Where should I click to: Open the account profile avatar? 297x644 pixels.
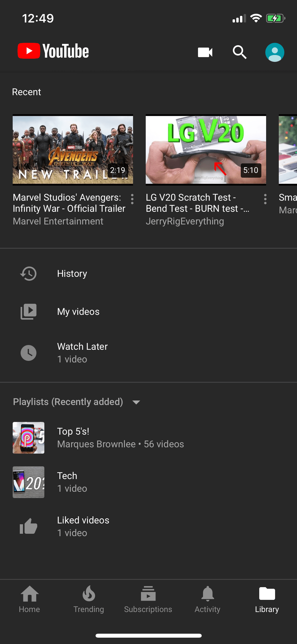point(275,52)
